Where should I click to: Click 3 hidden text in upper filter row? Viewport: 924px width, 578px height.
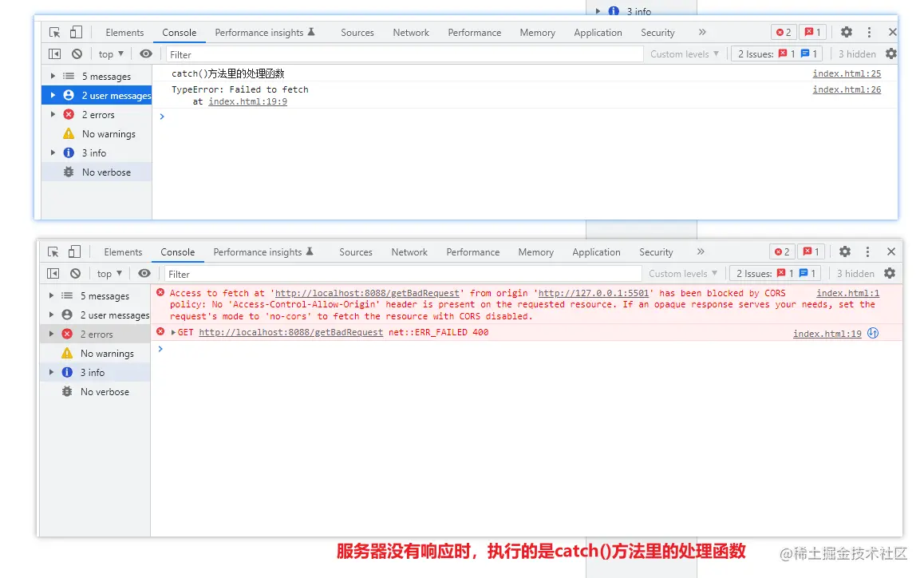click(x=857, y=54)
